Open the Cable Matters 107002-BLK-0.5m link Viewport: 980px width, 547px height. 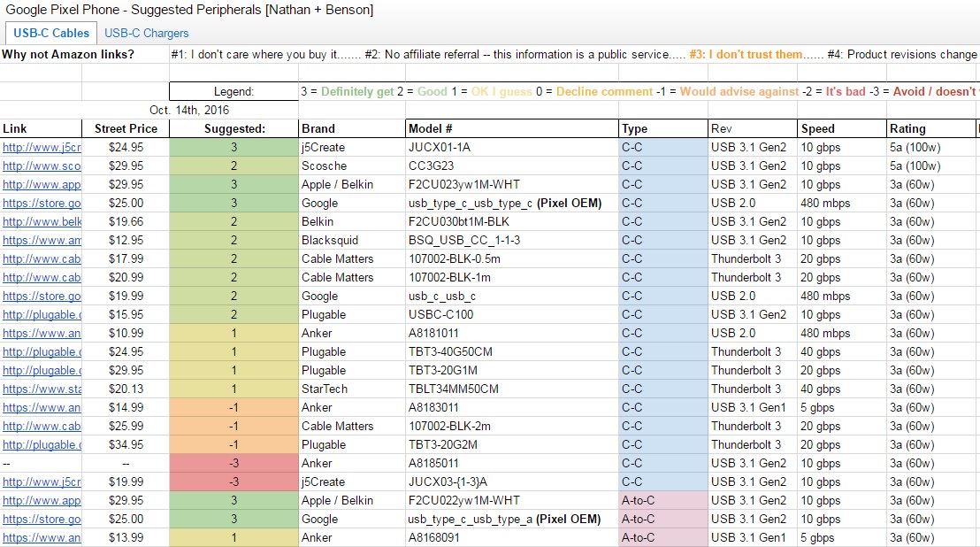click(x=42, y=258)
